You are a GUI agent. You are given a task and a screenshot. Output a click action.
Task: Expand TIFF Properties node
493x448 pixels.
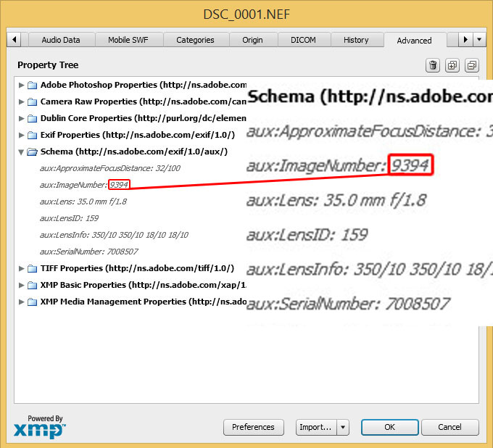point(21,268)
